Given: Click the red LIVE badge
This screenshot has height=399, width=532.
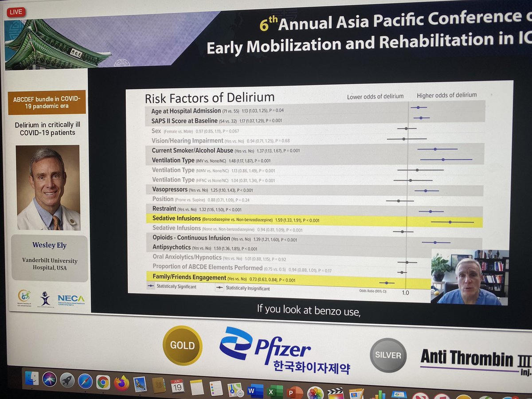Looking at the screenshot, I should click(16, 12).
